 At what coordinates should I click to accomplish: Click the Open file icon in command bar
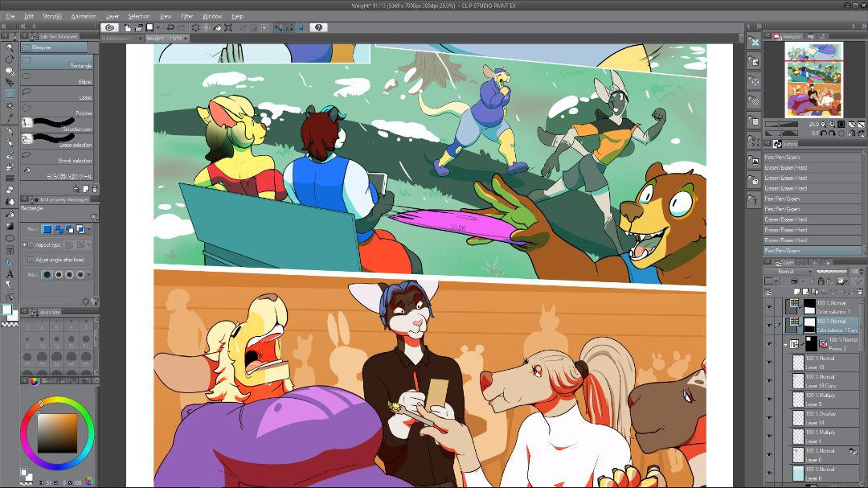click(138, 27)
